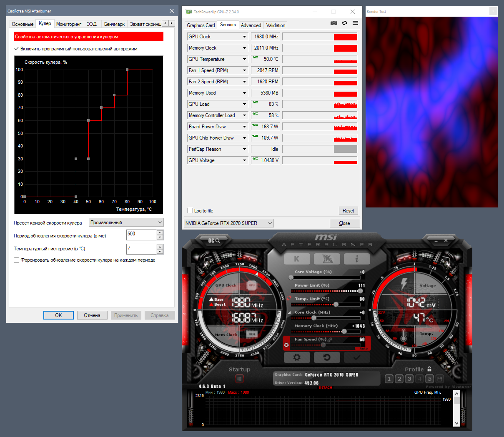Toggle 'Включить программный пользовательский авторежим' checkbox
Screen dimensions: 504x437
(x=17, y=49)
